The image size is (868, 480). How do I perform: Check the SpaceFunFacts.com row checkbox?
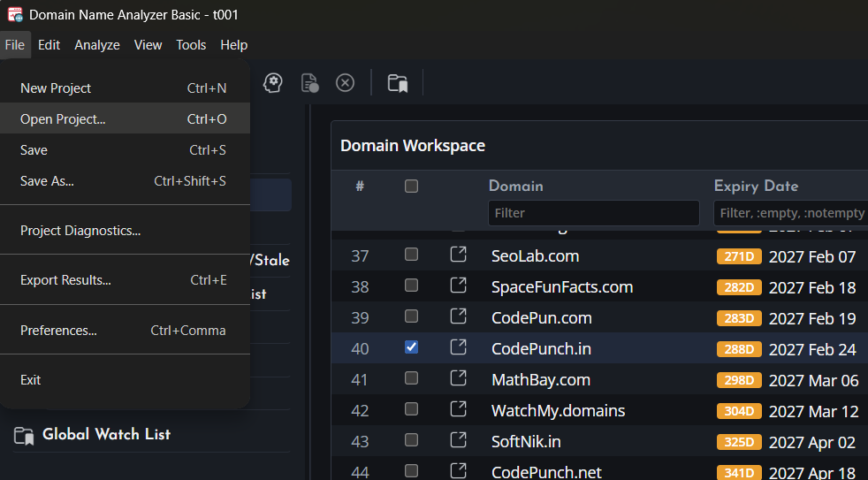pyautogui.click(x=411, y=286)
